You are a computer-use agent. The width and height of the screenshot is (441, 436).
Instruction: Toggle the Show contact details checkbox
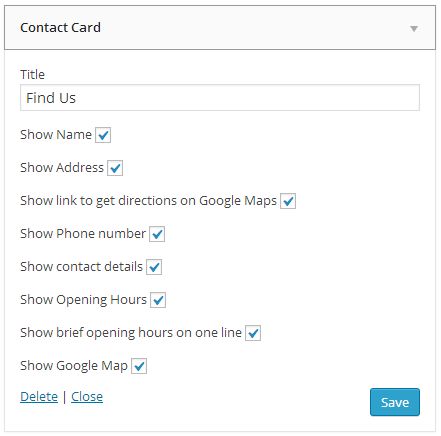[154, 267]
